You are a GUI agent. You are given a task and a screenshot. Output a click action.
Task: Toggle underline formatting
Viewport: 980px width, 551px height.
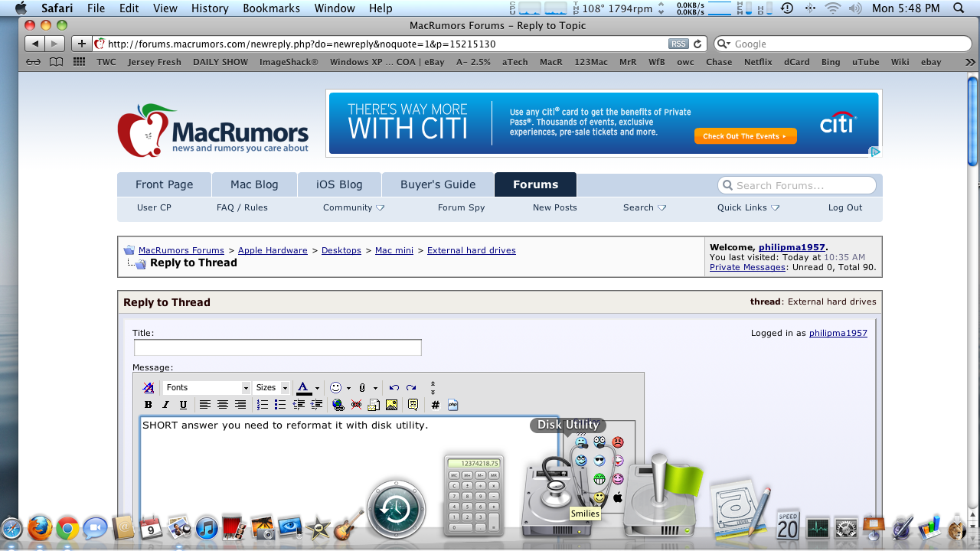tap(184, 405)
